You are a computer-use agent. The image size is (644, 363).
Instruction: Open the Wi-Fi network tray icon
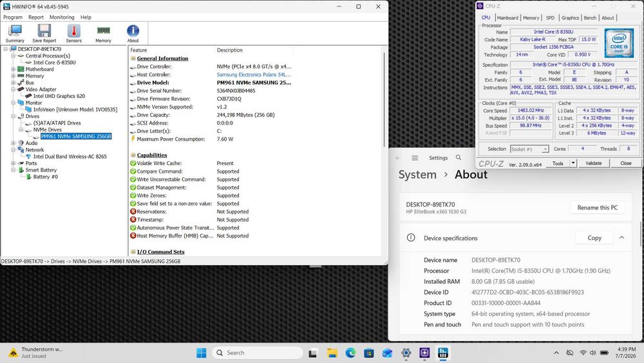[x=583, y=353]
